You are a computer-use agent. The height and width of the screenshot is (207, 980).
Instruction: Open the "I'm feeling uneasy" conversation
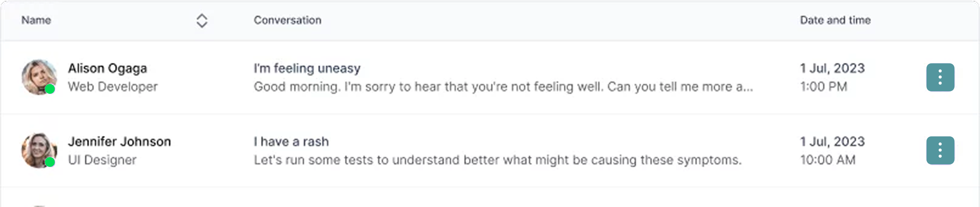click(307, 68)
